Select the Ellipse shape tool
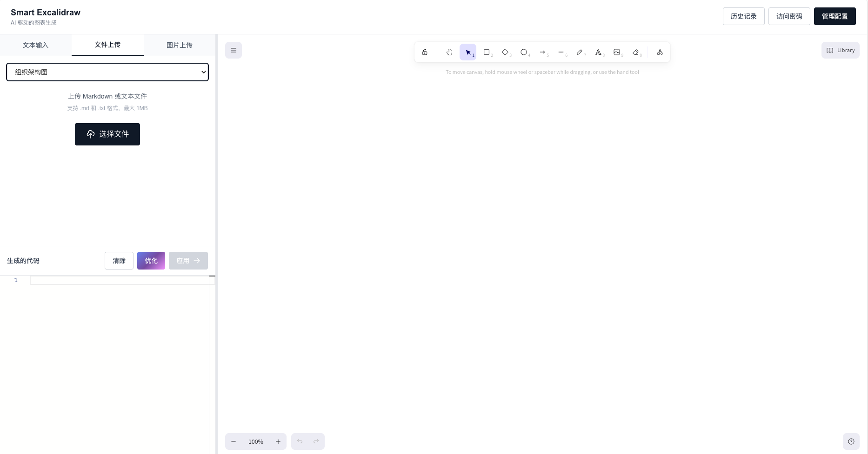Screen dimensions: 868x454 point(524,52)
